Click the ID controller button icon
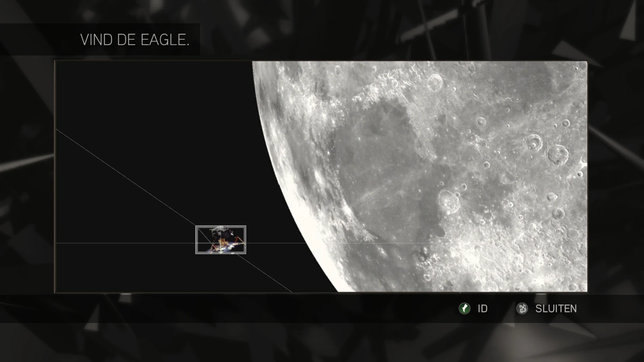 pyautogui.click(x=464, y=309)
